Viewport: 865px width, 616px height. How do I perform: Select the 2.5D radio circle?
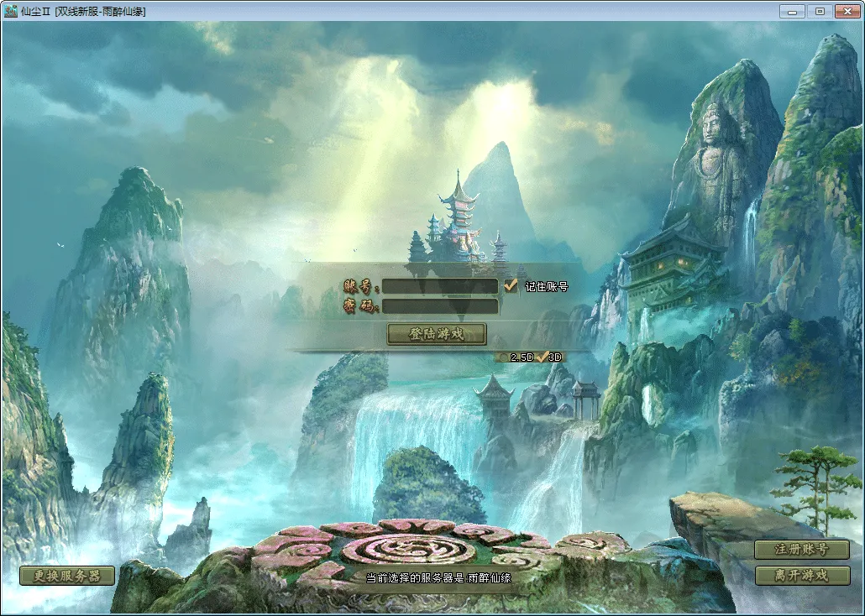tap(502, 358)
